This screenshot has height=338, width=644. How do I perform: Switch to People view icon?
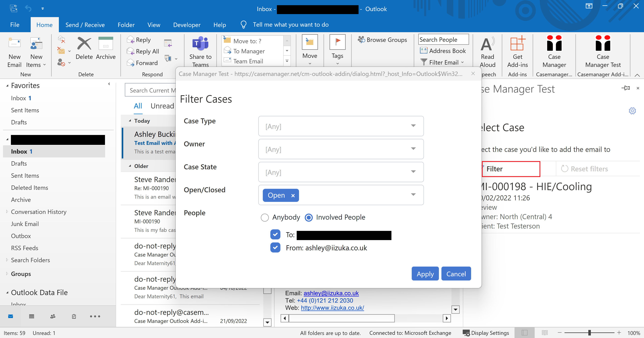coord(53,316)
